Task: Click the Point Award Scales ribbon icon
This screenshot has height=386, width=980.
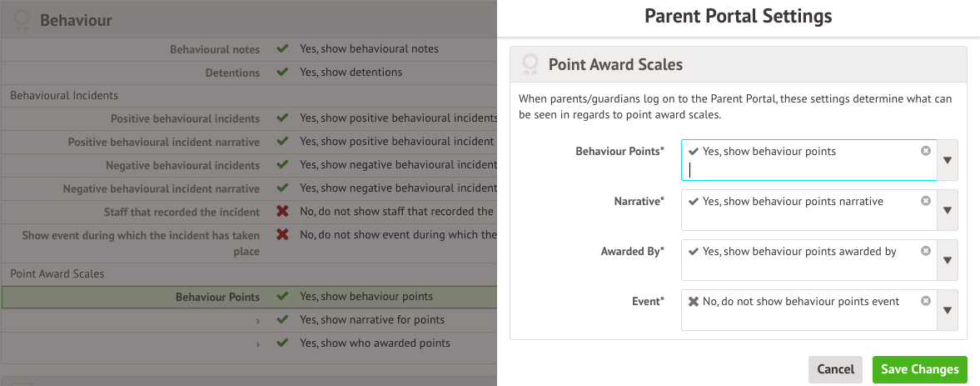Action: point(530,64)
